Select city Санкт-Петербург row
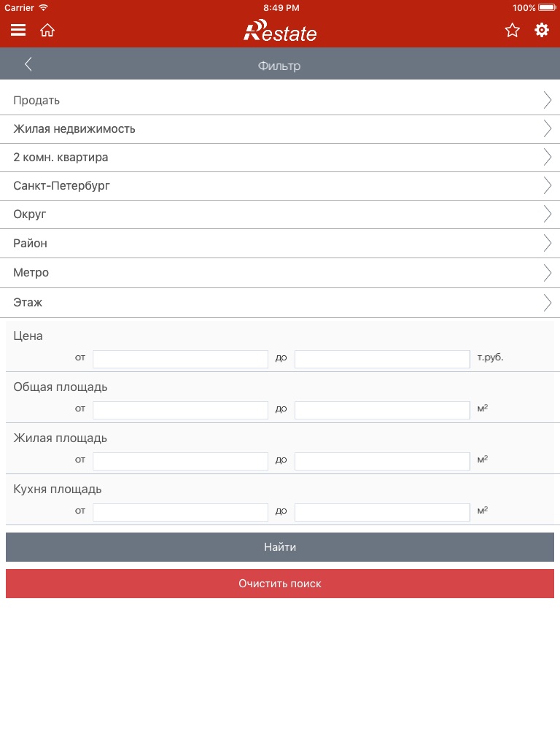 pyautogui.click(x=280, y=186)
